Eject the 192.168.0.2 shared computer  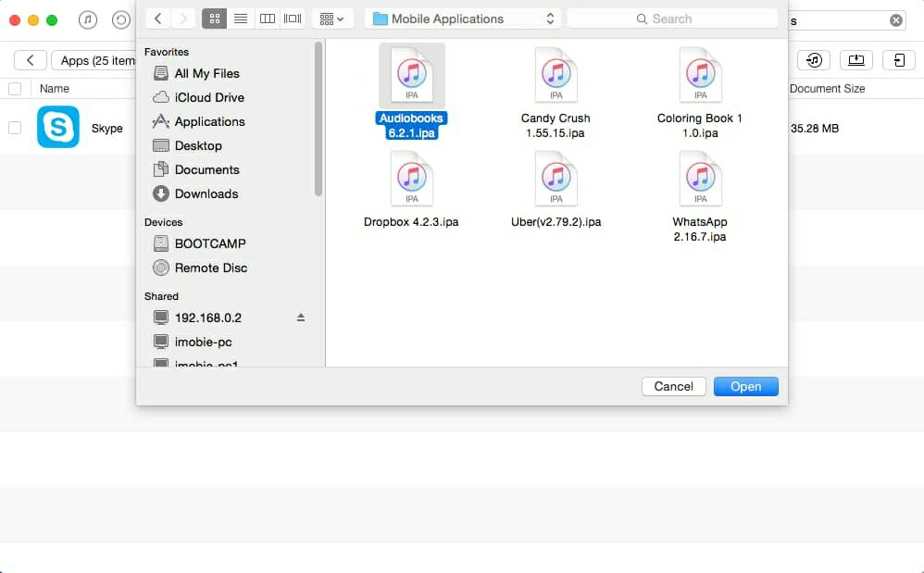(301, 318)
